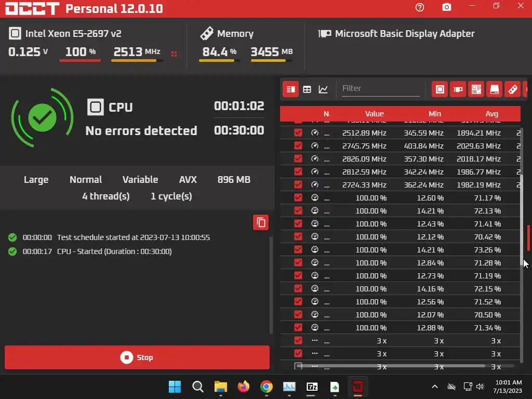
Task: Open the OCCT help icon
Action: (420, 7)
